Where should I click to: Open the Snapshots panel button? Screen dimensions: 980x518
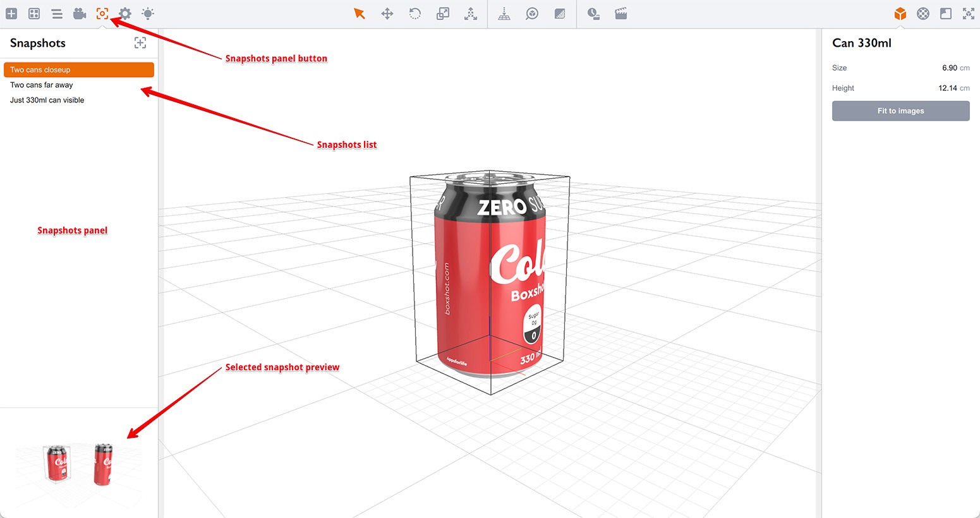coord(102,13)
